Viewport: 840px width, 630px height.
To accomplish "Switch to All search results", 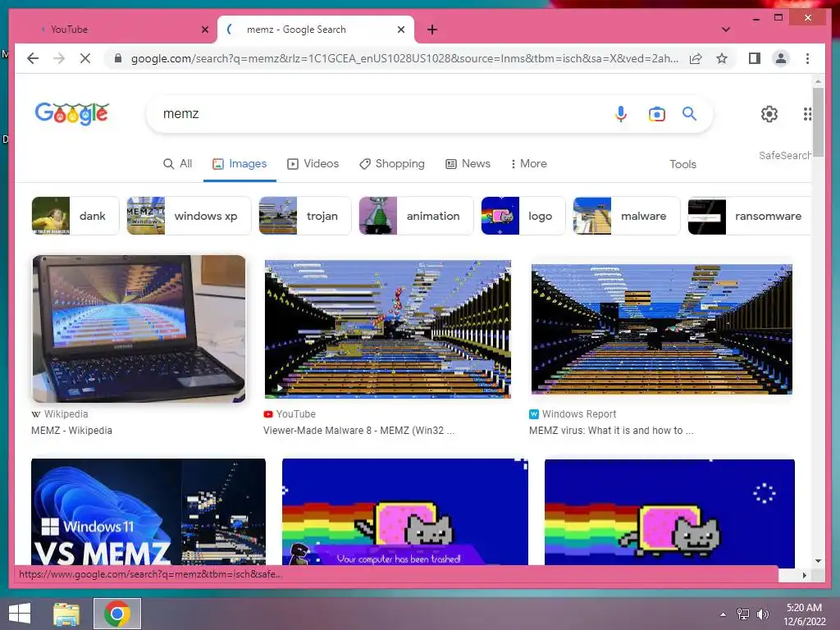I will 177,163.
